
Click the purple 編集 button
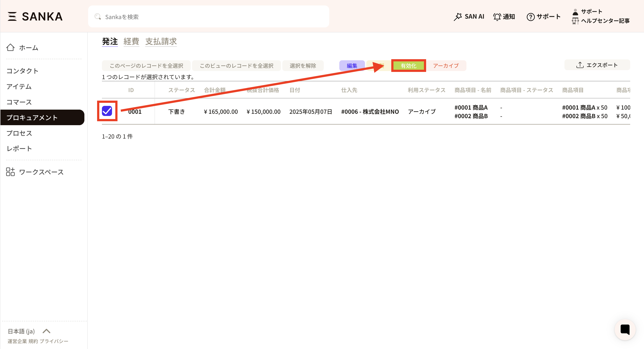click(352, 66)
